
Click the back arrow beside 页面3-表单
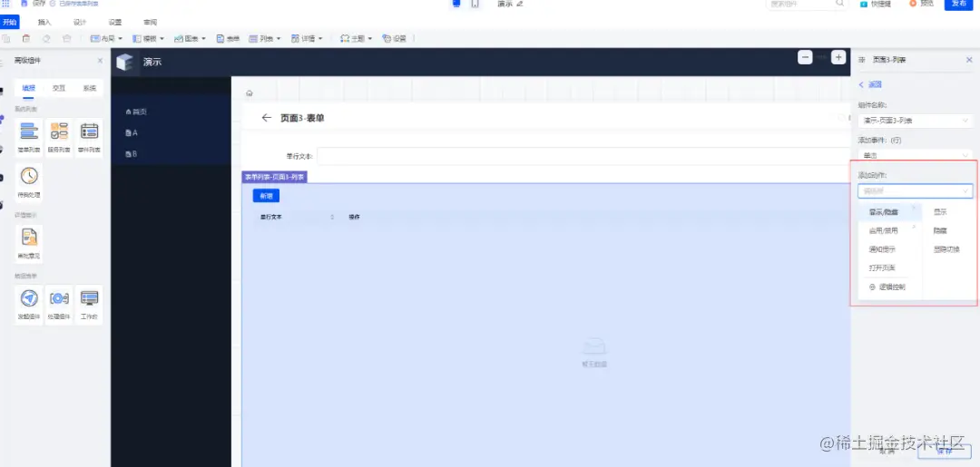coord(267,118)
